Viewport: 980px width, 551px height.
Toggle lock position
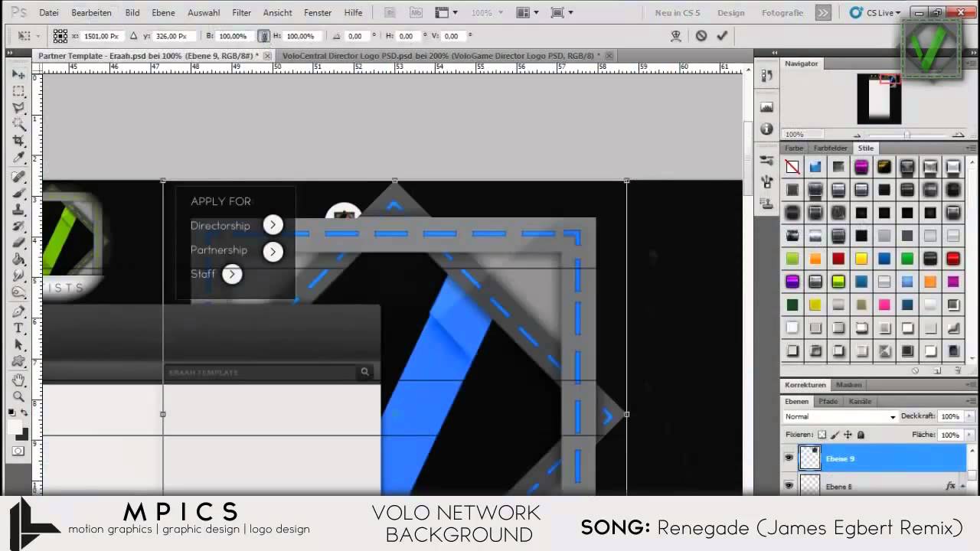848,435
